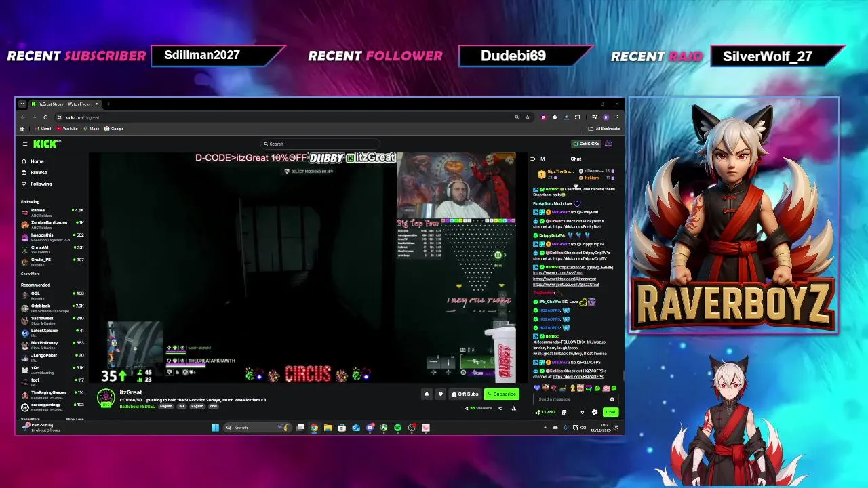Open the emote picker in the message box

click(x=612, y=399)
